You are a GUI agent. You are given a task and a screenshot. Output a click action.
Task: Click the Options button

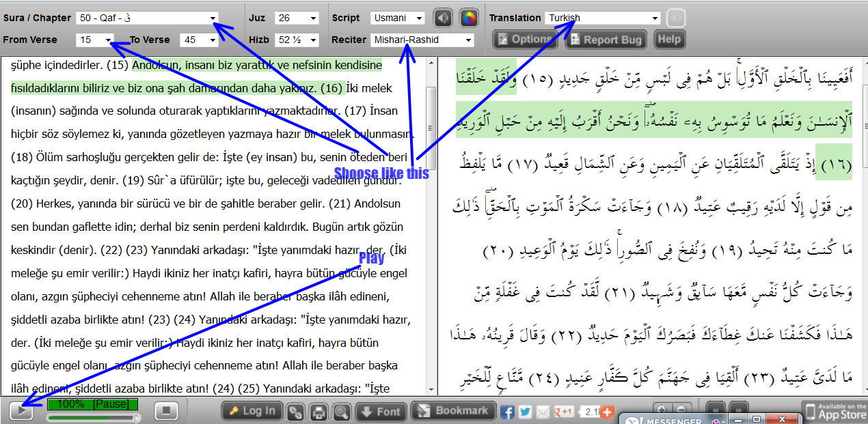525,40
